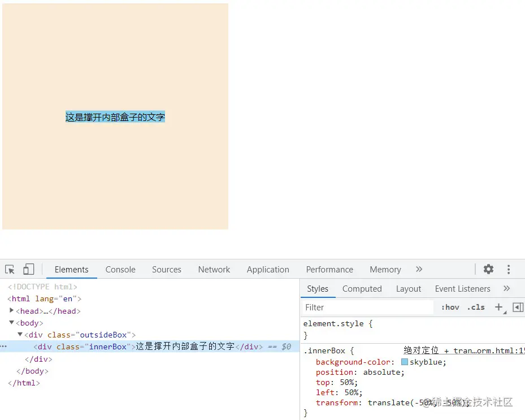
Task: Open the skyblue color swatch picker
Action: (405, 362)
